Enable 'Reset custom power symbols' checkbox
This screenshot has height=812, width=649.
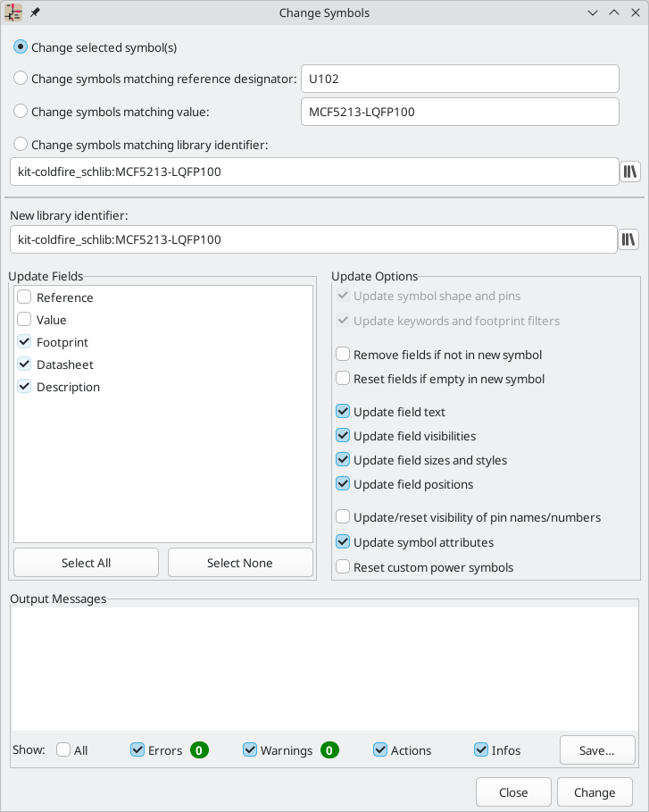[x=343, y=567]
